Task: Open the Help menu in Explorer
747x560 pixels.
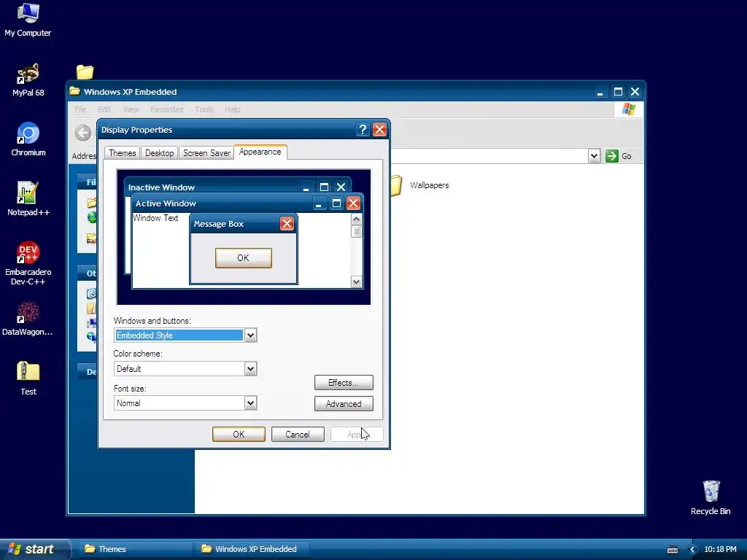Action: click(x=233, y=109)
